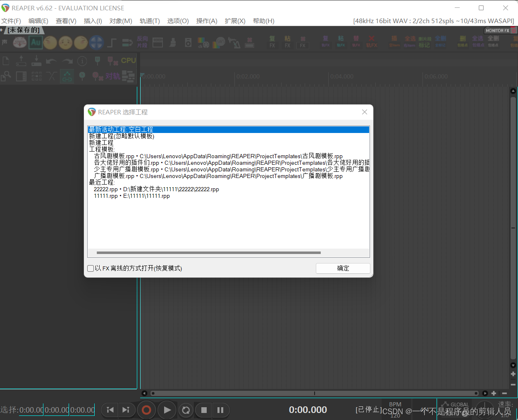
Task: Click the save project icon with down arrow
Action: tap(36, 61)
